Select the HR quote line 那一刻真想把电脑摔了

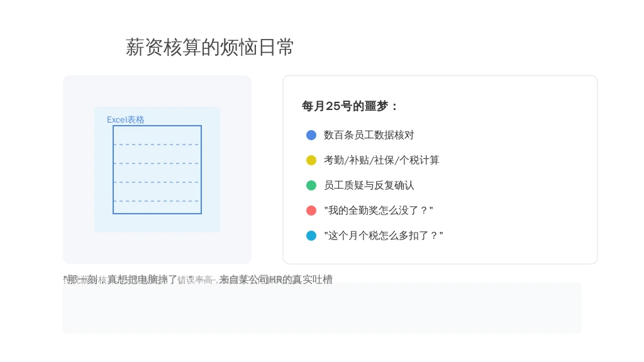[198, 280]
